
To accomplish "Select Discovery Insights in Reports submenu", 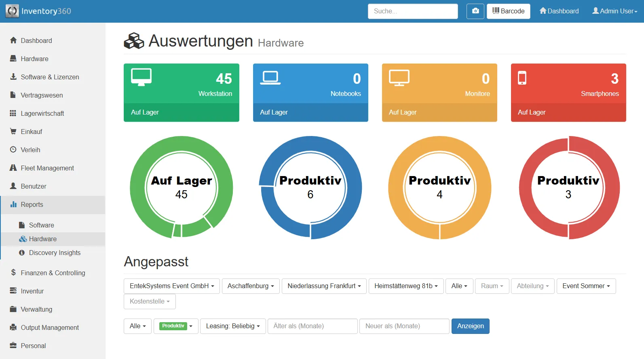I will [55, 253].
